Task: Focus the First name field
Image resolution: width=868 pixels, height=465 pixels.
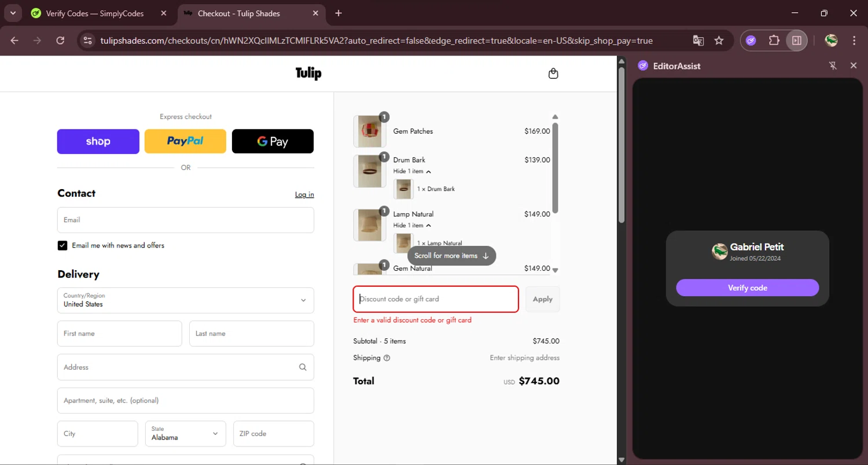Action: pos(120,334)
